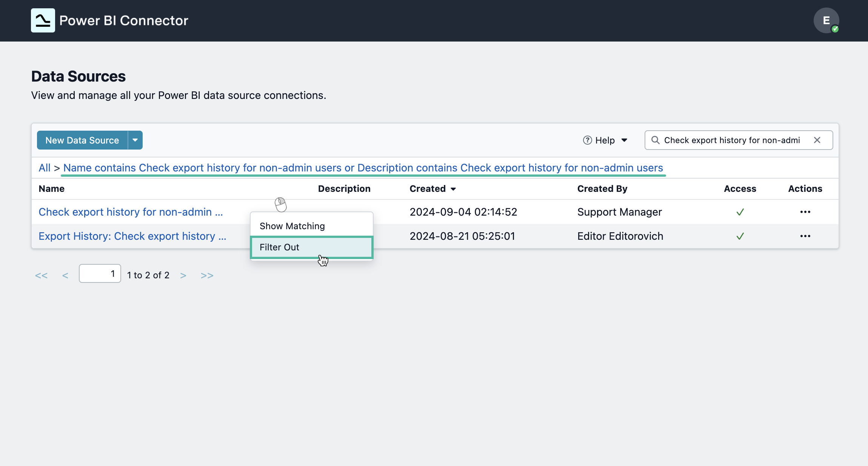868x466 pixels.
Task: Expand the New Data Source dropdown arrow
Action: click(x=135, y=140)
